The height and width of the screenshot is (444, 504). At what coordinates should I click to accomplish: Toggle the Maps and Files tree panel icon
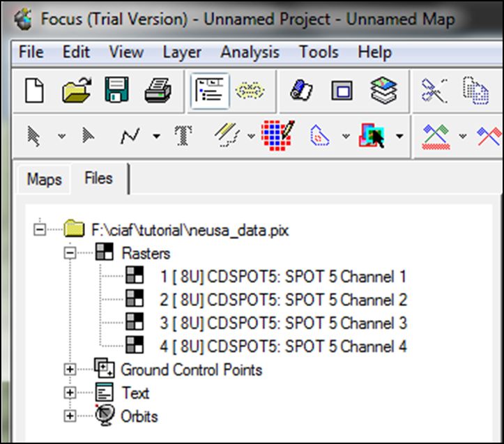pos(210,91)
